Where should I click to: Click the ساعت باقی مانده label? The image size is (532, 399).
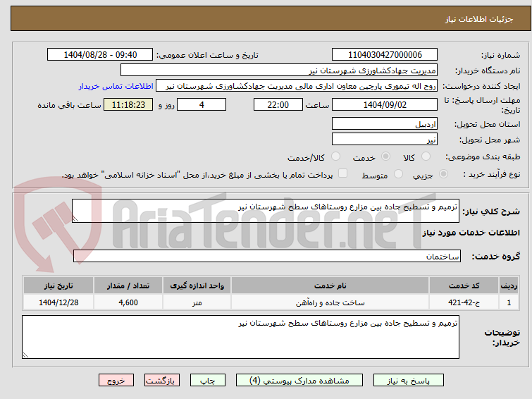(69, 105)
